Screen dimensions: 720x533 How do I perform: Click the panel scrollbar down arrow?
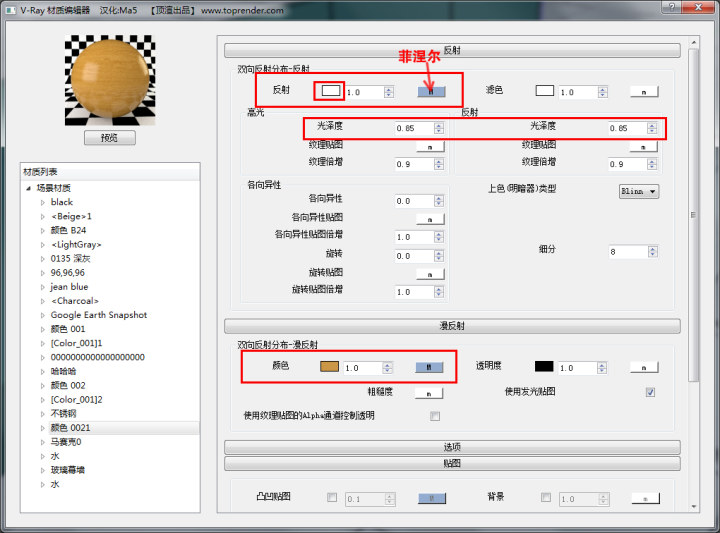click(x=694, y=507)
